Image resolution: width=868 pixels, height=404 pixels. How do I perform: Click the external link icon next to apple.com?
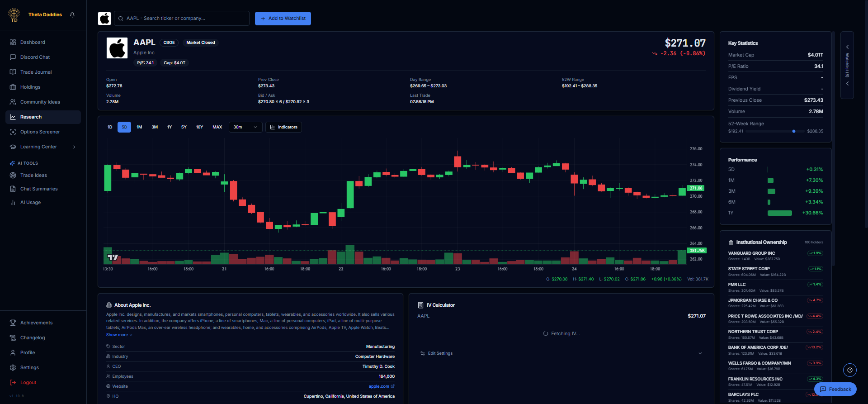[392, 386]
